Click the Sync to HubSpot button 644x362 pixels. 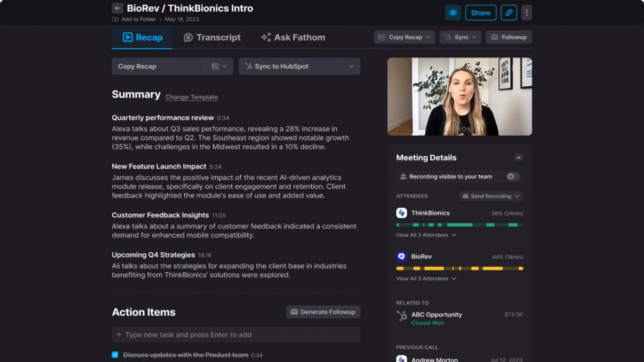tap(291, 66)
